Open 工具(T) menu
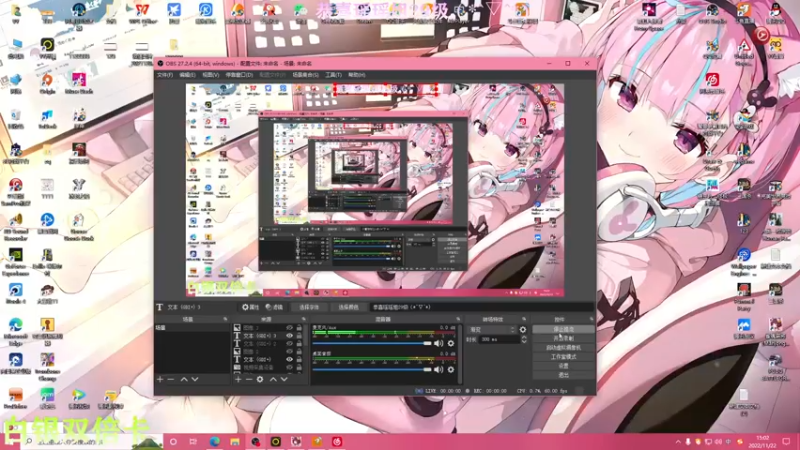The width and height of the screenshot is (800, 450). pos(334,75)
